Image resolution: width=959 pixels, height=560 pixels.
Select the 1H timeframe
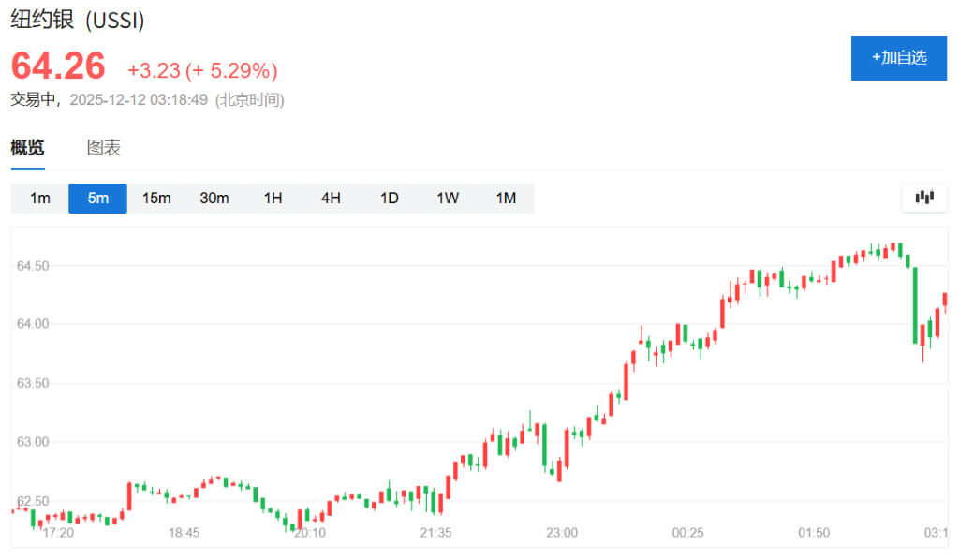point(273,198)
